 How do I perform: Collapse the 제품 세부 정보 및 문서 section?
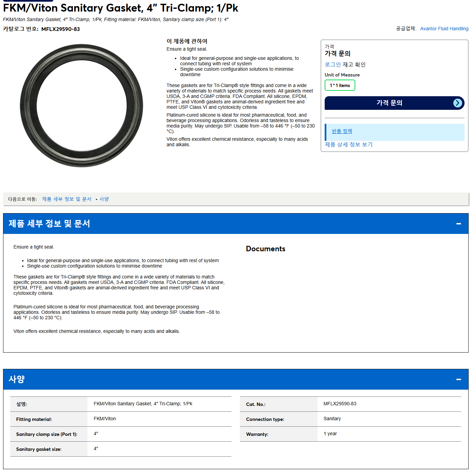click(458, 224)
